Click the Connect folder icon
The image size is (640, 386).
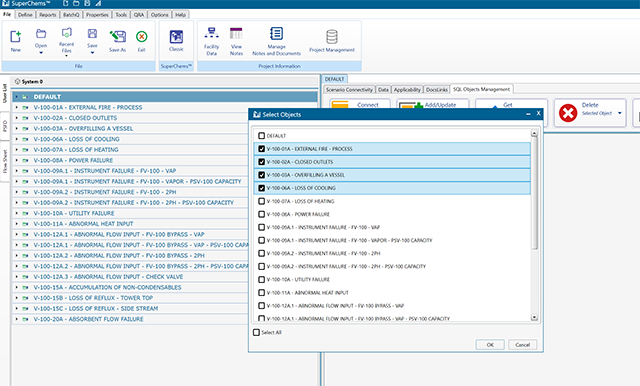click(x=340, y=105)
